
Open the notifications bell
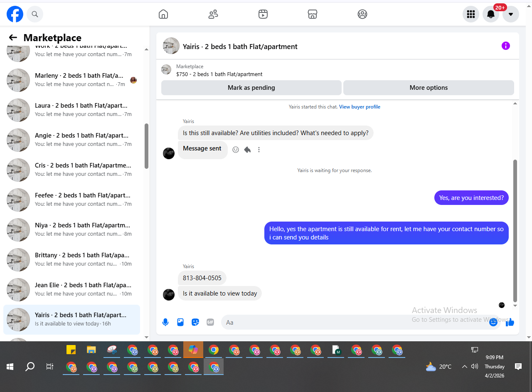(x=491, y=14)
